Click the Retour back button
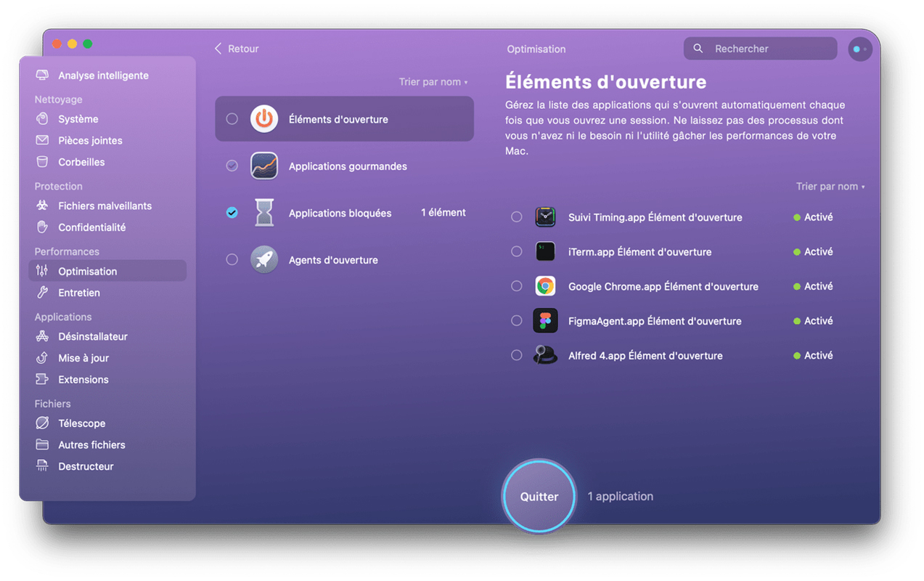The image size is (924, 581). pos(237,49)
